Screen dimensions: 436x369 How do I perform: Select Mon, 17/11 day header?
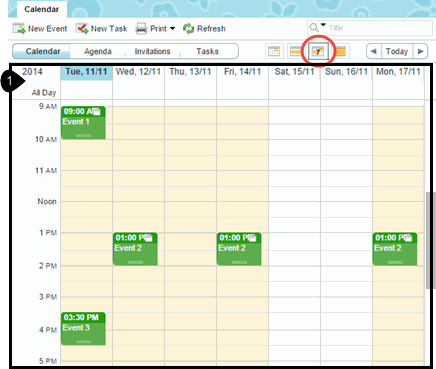[x=398, y=72]
